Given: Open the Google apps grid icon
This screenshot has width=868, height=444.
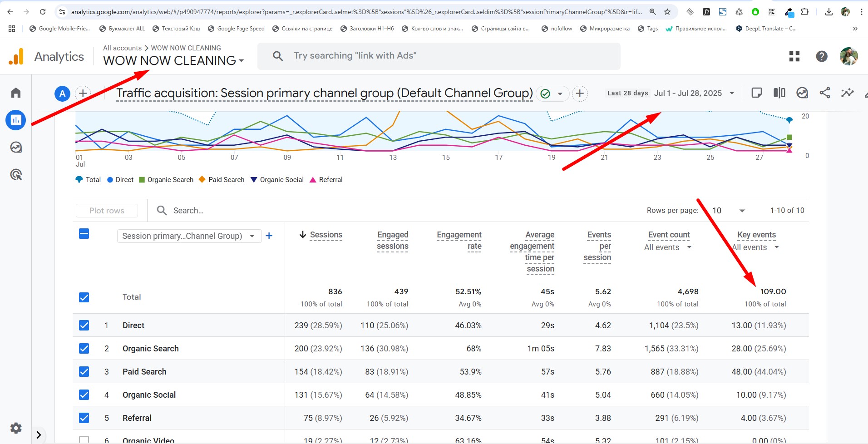Looking at the screenshot, I should point(794,56).
